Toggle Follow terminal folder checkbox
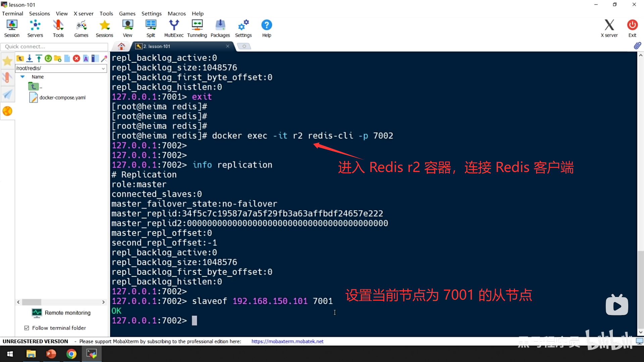644x362 pixels. point(27,328)
